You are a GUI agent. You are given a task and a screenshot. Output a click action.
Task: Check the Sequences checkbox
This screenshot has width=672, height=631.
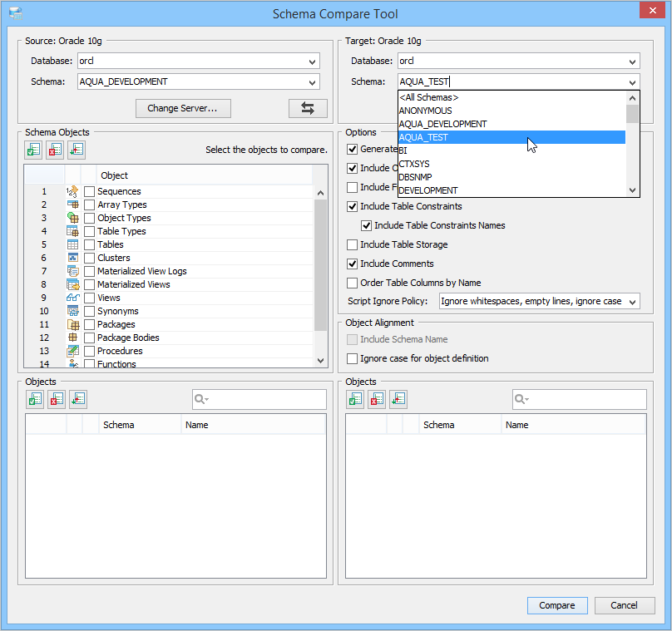pos(89,191)
